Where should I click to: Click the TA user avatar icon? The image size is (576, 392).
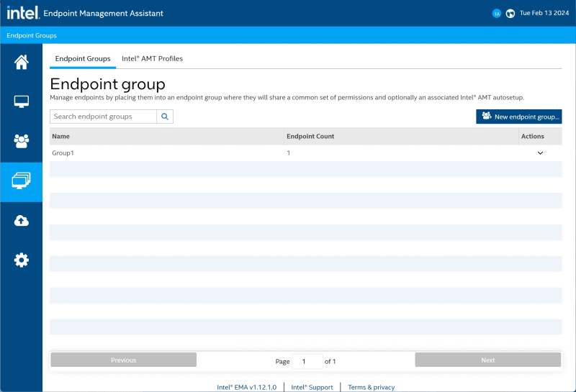pos(497,14)
